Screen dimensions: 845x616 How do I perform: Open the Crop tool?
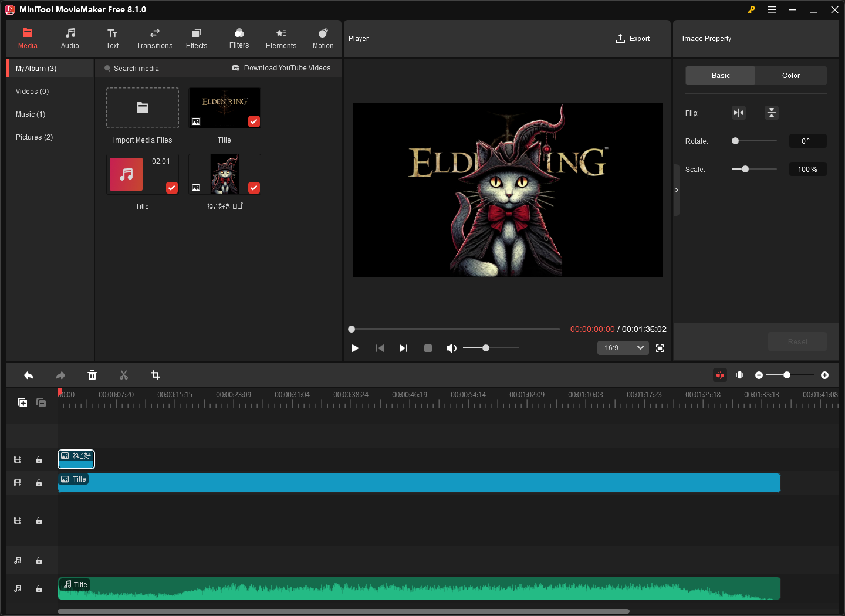coord(156,375)
